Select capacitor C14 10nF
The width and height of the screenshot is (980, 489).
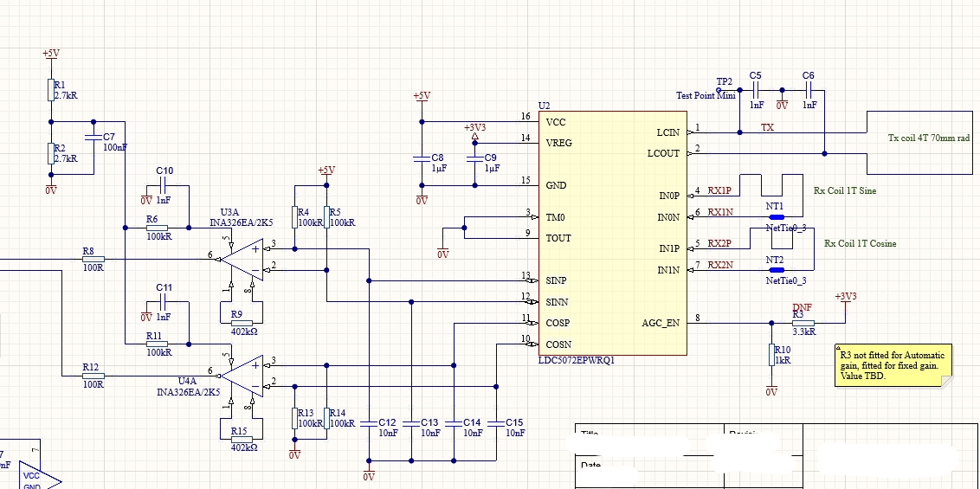click(454, 423)
